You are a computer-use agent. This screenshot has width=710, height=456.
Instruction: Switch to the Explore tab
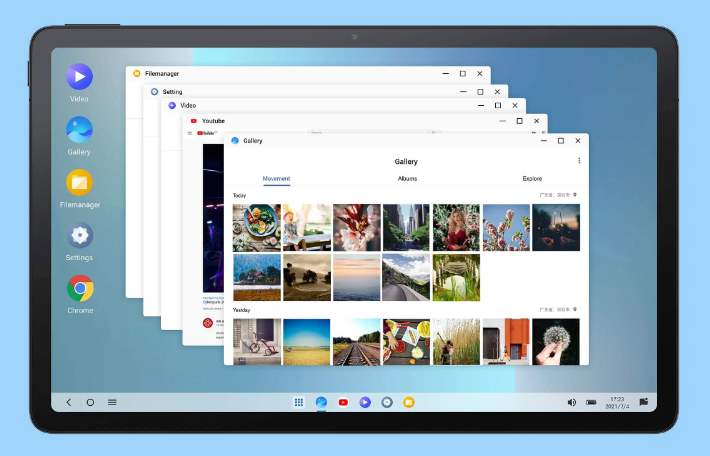532,179
